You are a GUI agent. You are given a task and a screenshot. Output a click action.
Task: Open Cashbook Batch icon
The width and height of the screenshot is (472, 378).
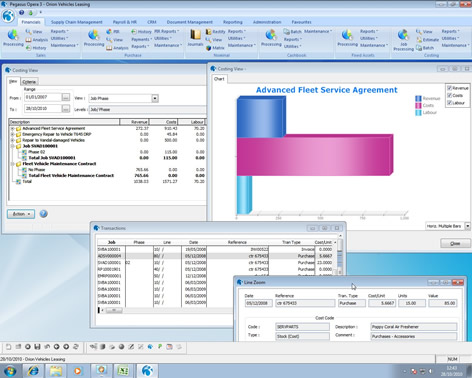(286, 32)
